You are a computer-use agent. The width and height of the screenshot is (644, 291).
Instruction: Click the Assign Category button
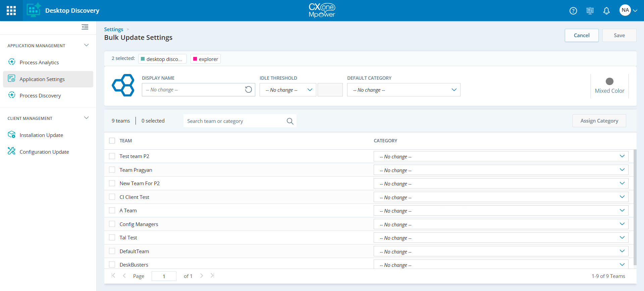point(599,121)
